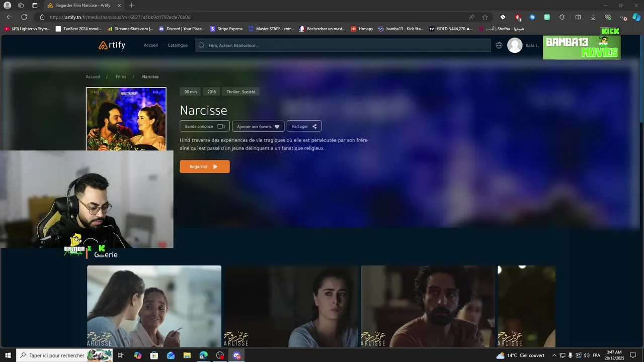
Task: Open the Accueil navigation menu item
Action: point(150,45)
